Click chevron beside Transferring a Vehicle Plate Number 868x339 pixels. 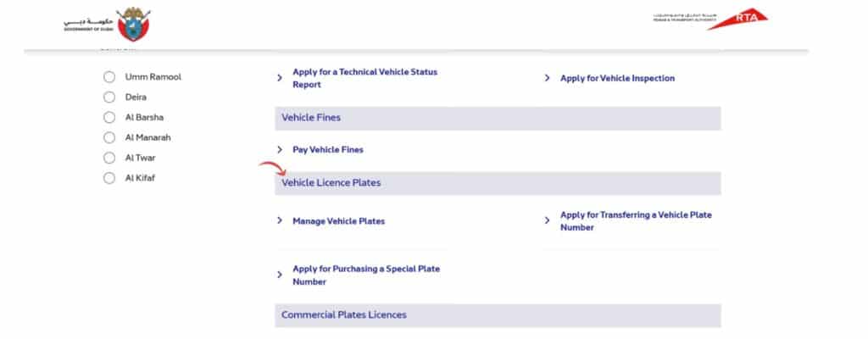[x=548, y=221]
